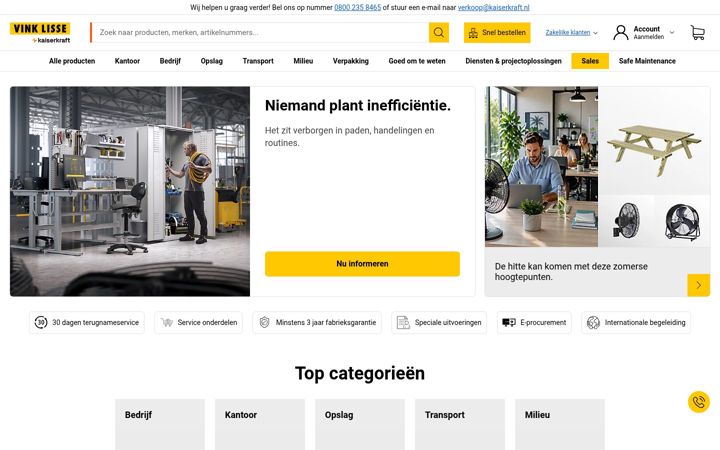Open the Alle producten menu
Image resolution: width=720 pixels, height=450 pixels.
click(72, 61)
